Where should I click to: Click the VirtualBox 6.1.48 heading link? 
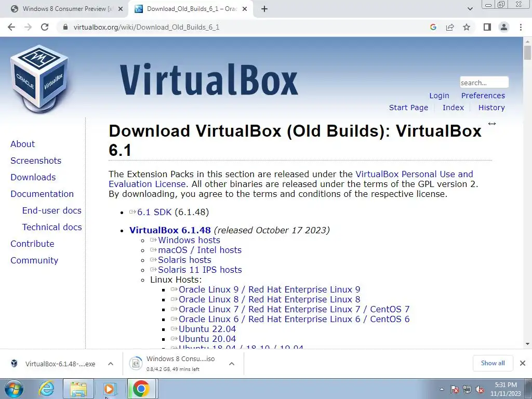[170, 230]
